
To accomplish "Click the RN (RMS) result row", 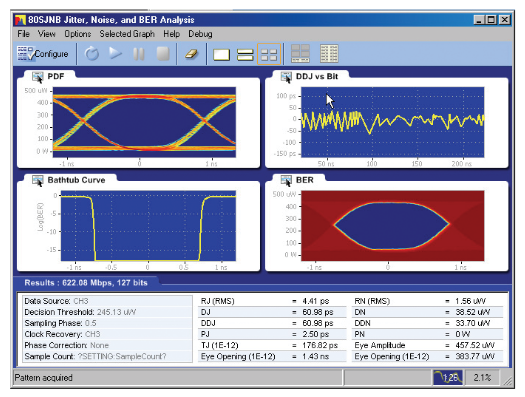I will click(x=428, y=301).
